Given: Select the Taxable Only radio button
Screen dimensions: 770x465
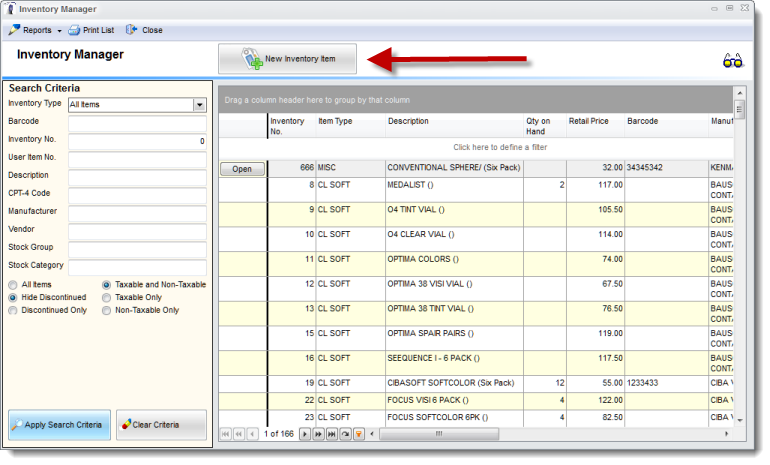Looking at the screenshot, I should (106, 298).
